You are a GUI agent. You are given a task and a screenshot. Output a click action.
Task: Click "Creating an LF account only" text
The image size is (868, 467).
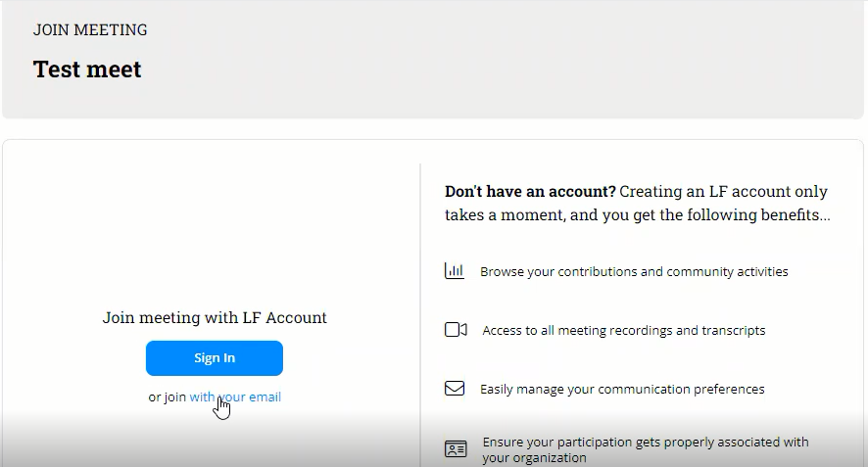(x=723, y=192)
